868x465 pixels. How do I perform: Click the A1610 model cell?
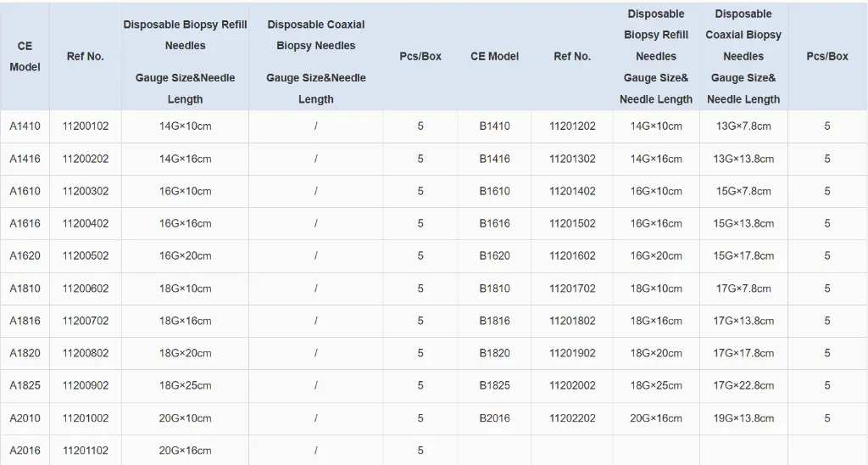click(x=25, y=191)
